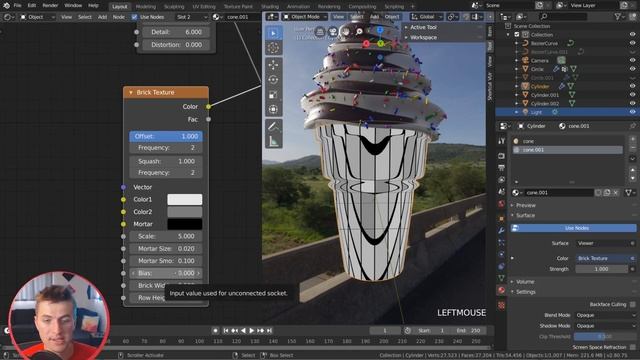The width and height of the screenshot is (640, 360).
Task: Open the Object Constraints properties tab icon
Action: pos(502,266)
